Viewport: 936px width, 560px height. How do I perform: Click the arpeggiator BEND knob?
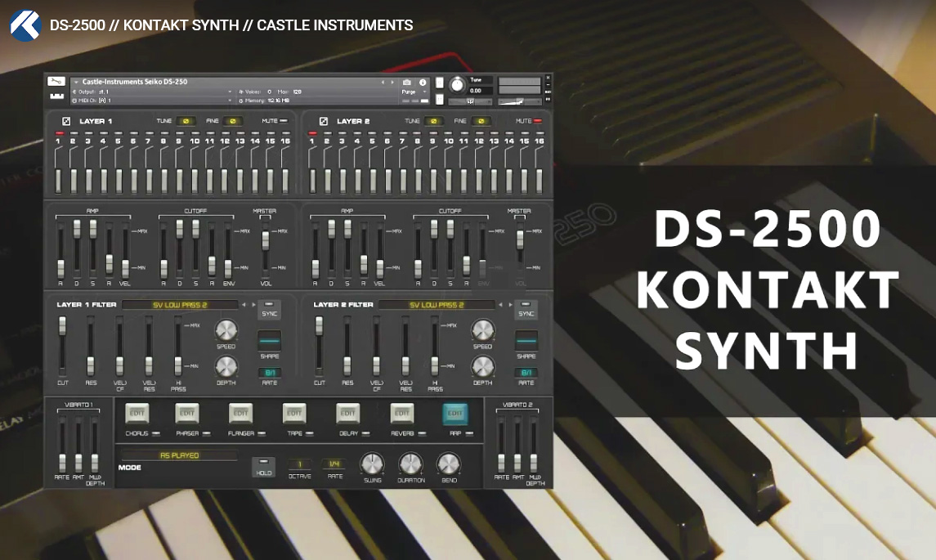[448, 464]
